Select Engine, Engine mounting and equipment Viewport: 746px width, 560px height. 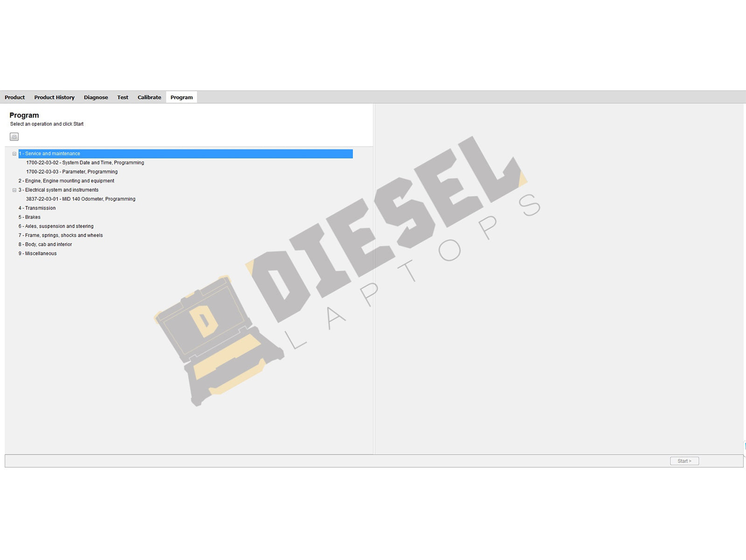click(x=66, y=181)
